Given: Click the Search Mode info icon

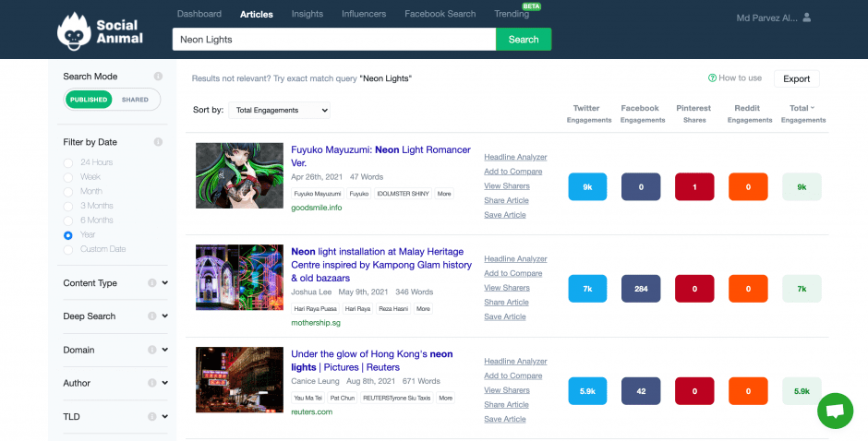Looking at the screenshot, I should 158,77.
